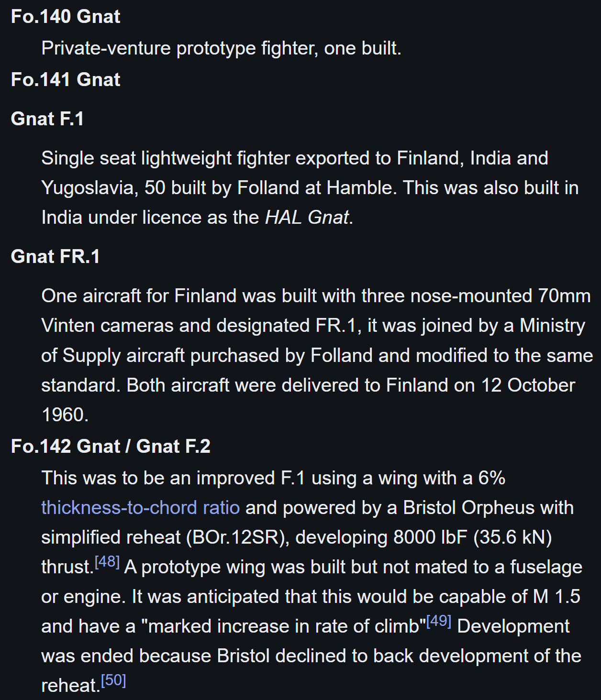This screenshot has height=700, width=601.
Task: Open the thickness-to-chord ratio link
Action: pyautogui.click(x=140, y=508)
